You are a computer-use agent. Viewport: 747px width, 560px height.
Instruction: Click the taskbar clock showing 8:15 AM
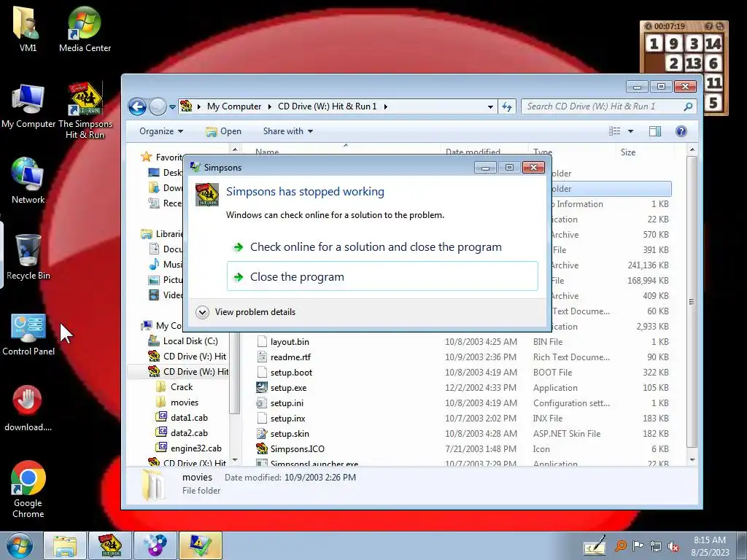(x=710, y=545)
